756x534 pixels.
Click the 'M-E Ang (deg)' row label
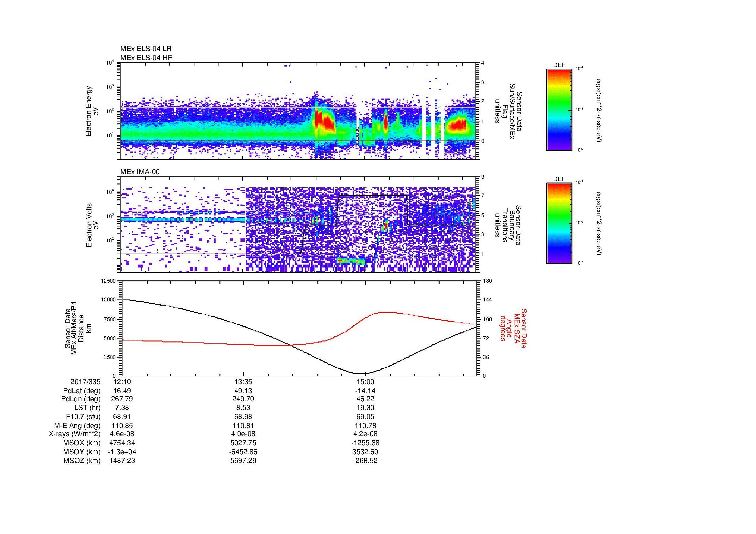(77, 426)
